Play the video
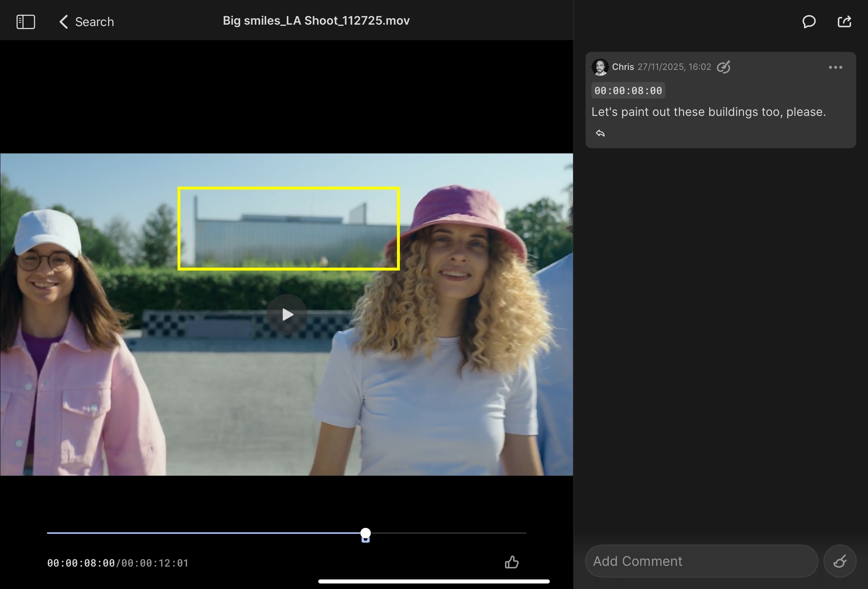Screen dimensions: 868x589 (287, 315)
